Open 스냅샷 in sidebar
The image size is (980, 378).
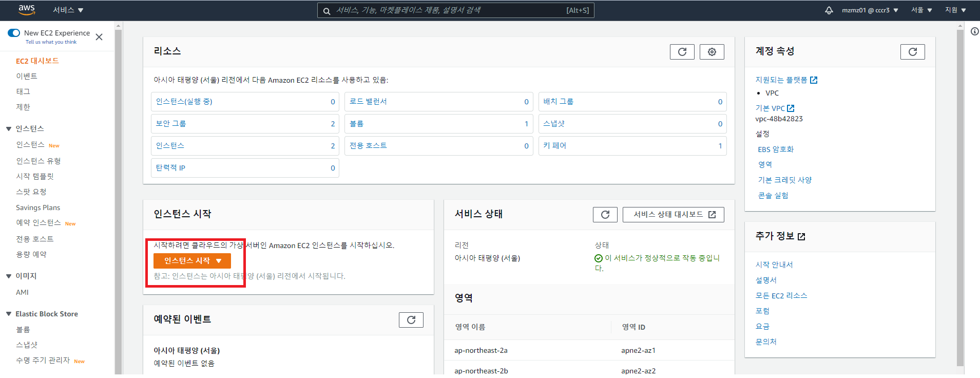tap(27, 345)
